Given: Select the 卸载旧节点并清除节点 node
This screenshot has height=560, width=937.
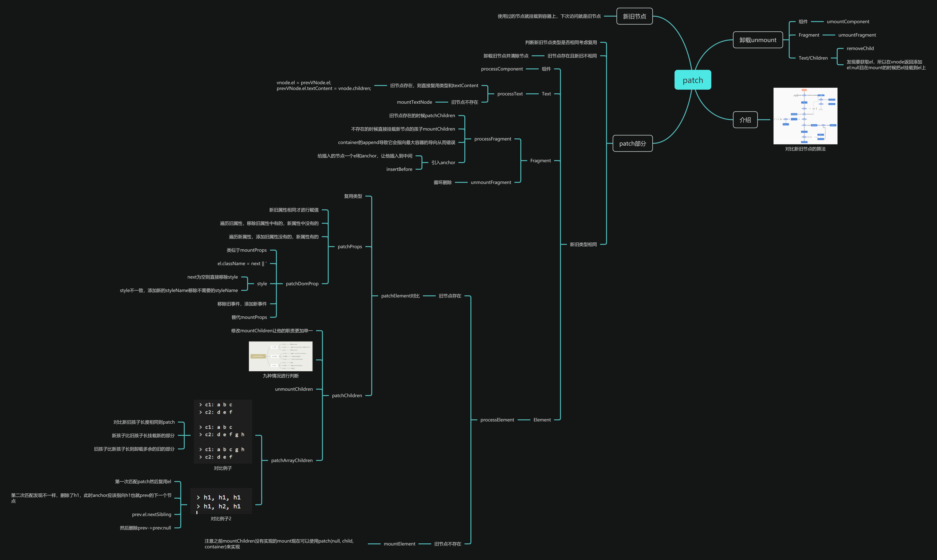Looking at the screenshot, I should (506, 56).
